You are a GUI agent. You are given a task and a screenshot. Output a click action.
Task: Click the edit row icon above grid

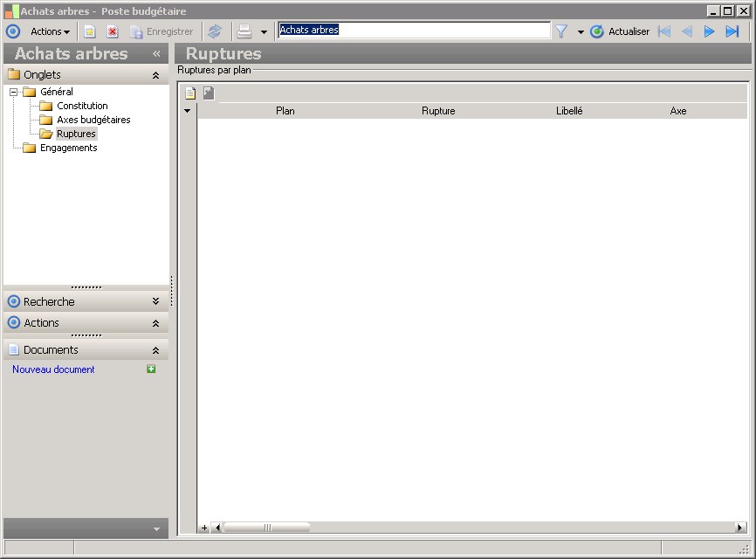click(x=209, y=93)
